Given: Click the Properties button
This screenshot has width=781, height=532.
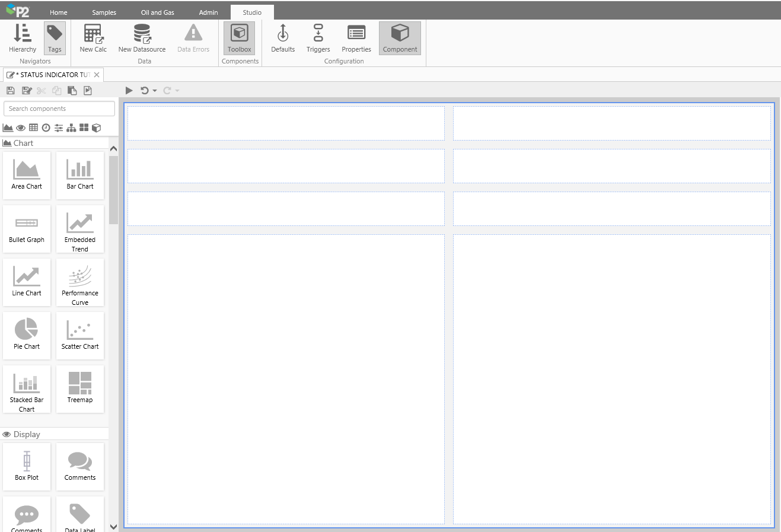Looking at the screenshot, I should (x=356, y=39).
